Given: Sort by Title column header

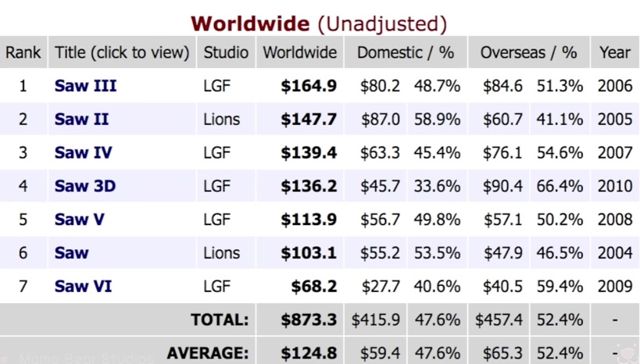Looking at the screenshot, I should (x=122, y=52).
